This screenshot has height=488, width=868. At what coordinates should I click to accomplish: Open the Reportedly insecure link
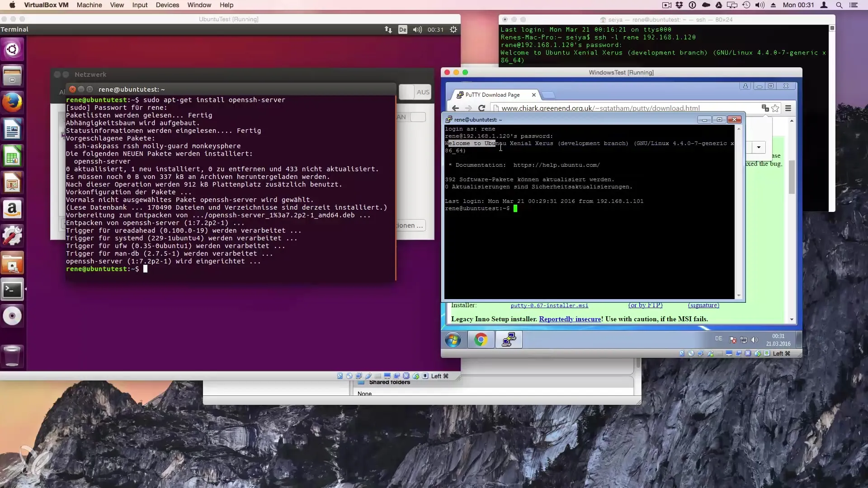(570, 319)
